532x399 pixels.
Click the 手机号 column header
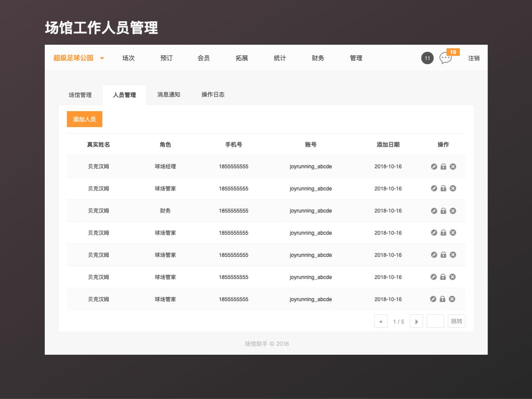coord(234,144)
